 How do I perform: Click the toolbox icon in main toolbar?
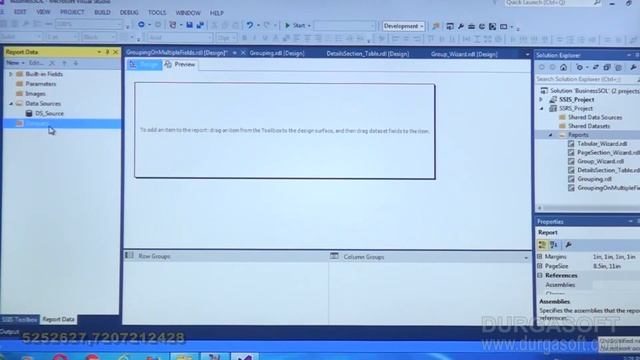[471, 27]
